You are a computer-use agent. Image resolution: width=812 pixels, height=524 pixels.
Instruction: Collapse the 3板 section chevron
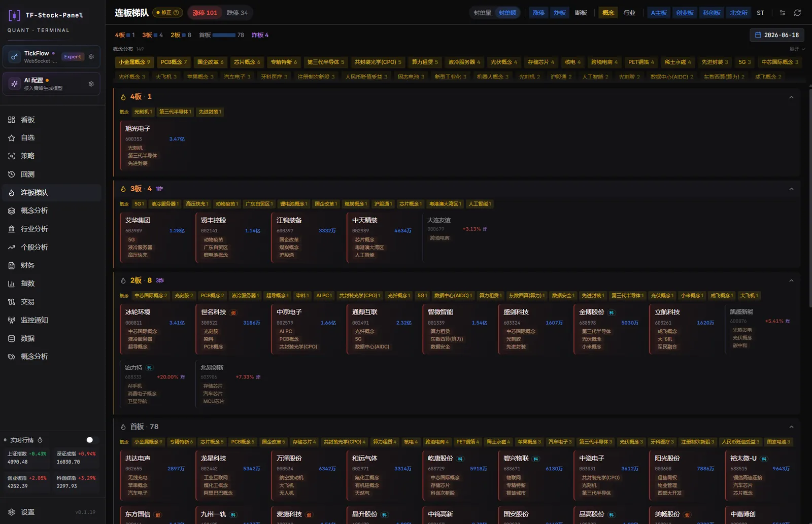[791, 189]
